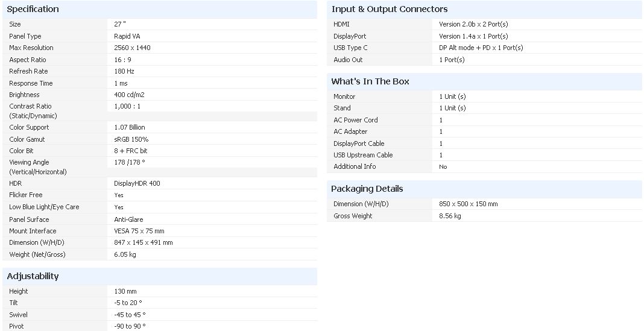644x331 pixels.
Task: Click the Pivot -90 to 90 ° value
Action: 130,326
